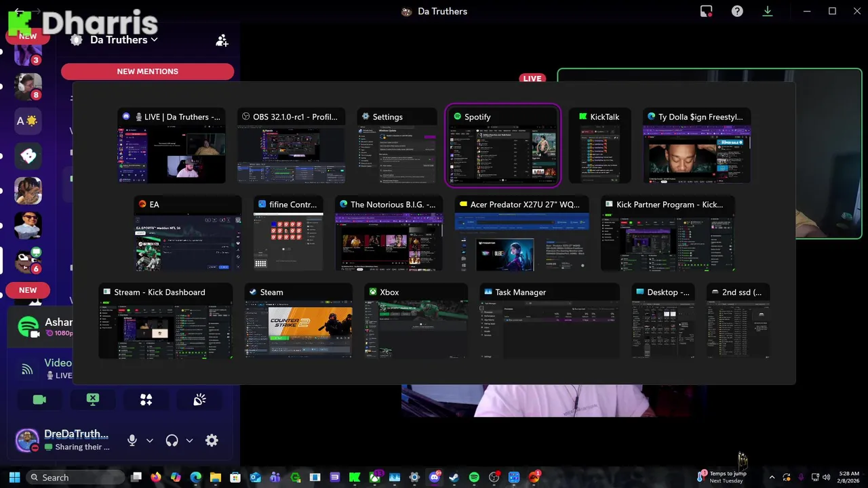Viewport: 868px width, 488px height.
Task: Open the Temps to jump weather widget
Action: coord(723,477)
